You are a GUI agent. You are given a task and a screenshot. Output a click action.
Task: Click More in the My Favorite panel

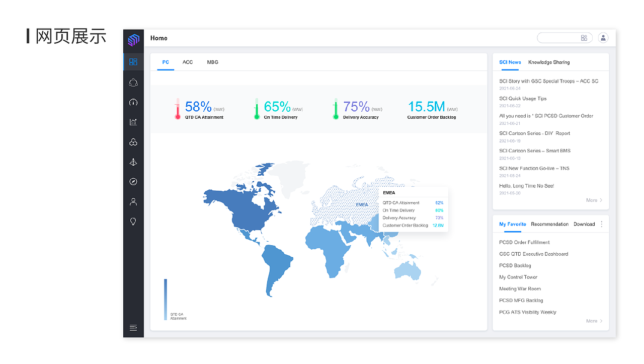point(594,321)
